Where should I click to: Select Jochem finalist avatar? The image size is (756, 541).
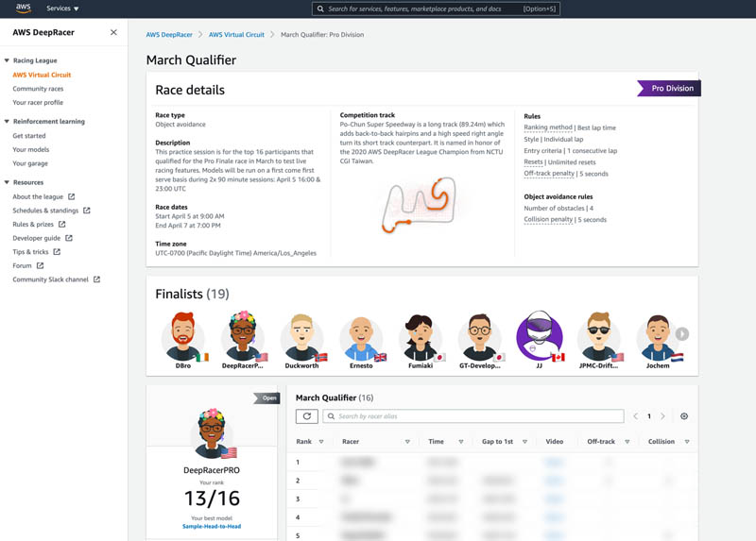[x=658, y=338]
